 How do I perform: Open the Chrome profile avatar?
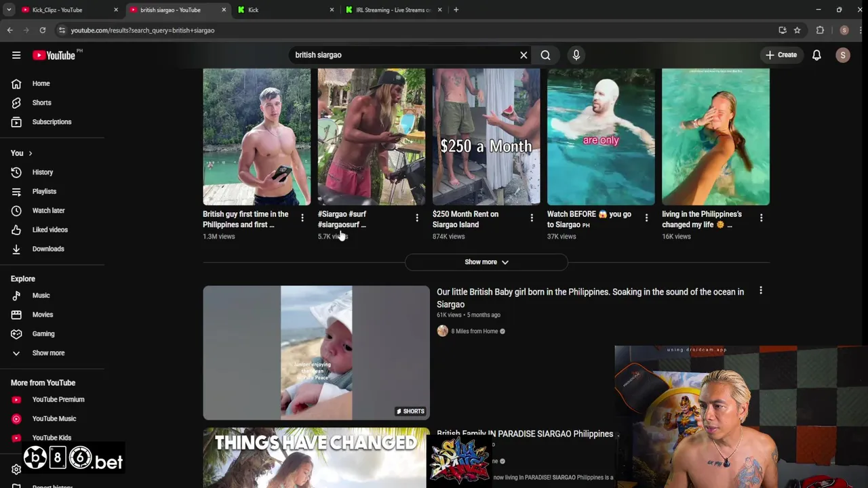pos(844,30)
